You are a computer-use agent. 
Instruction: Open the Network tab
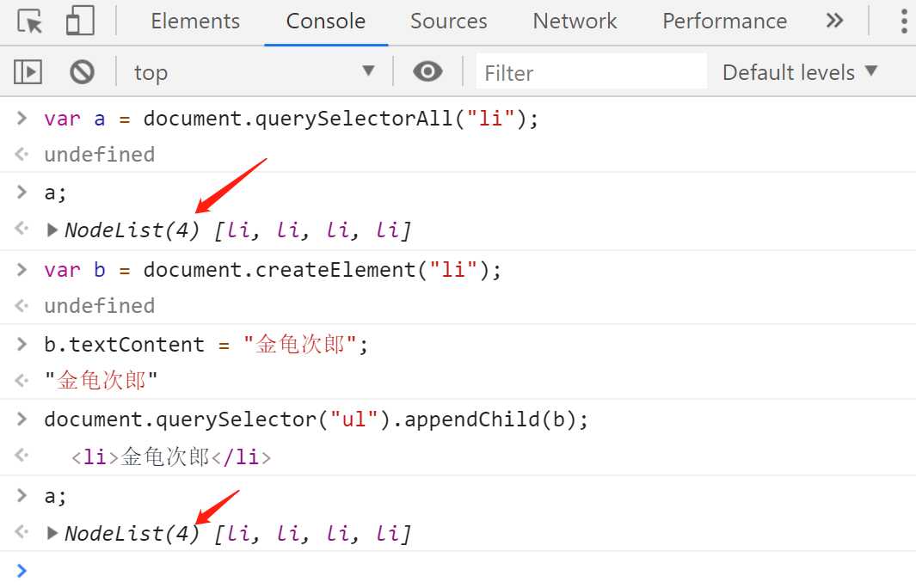[x=575, y=21]
